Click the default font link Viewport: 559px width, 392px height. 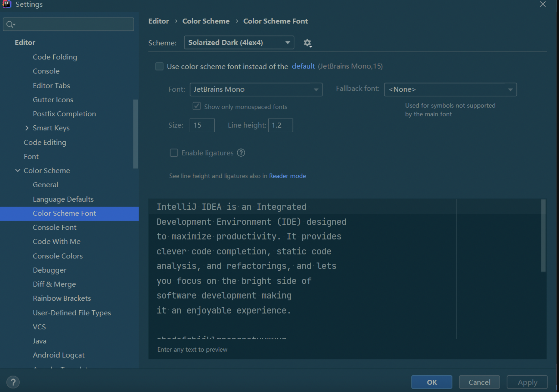coord(303,66)
